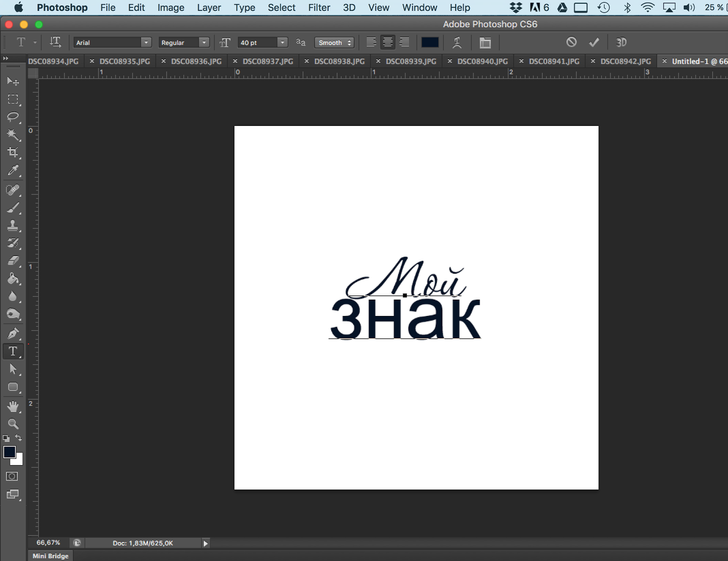
Task: Select the Rectangular Marquee tool
Action: (13, 99)
